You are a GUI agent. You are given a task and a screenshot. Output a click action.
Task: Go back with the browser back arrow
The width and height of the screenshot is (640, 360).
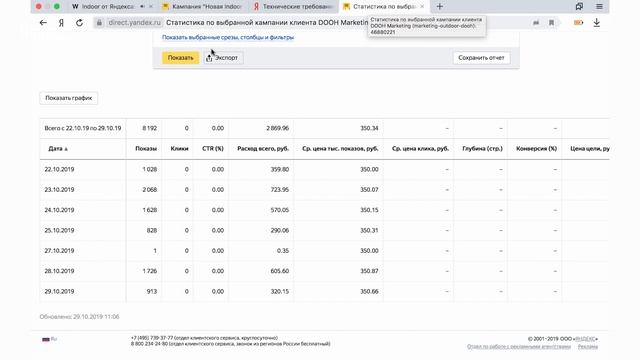(43, 23)
